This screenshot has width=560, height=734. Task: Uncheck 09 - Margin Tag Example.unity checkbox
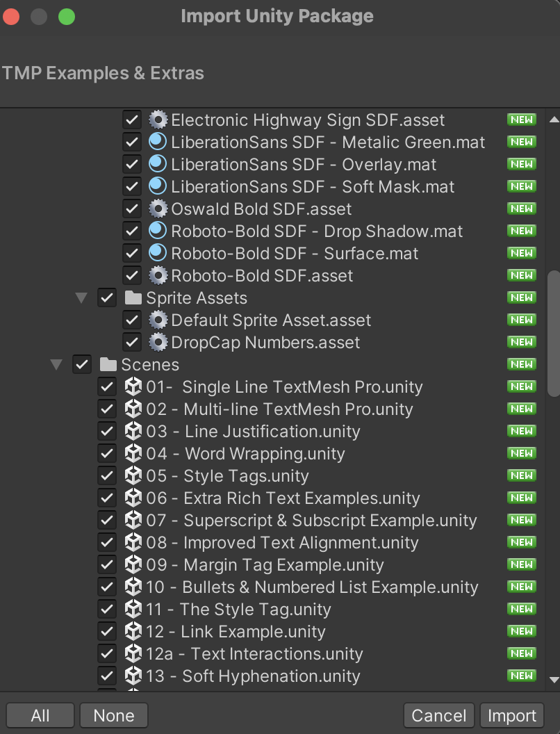pyautogui.click(x=107, y=564)
